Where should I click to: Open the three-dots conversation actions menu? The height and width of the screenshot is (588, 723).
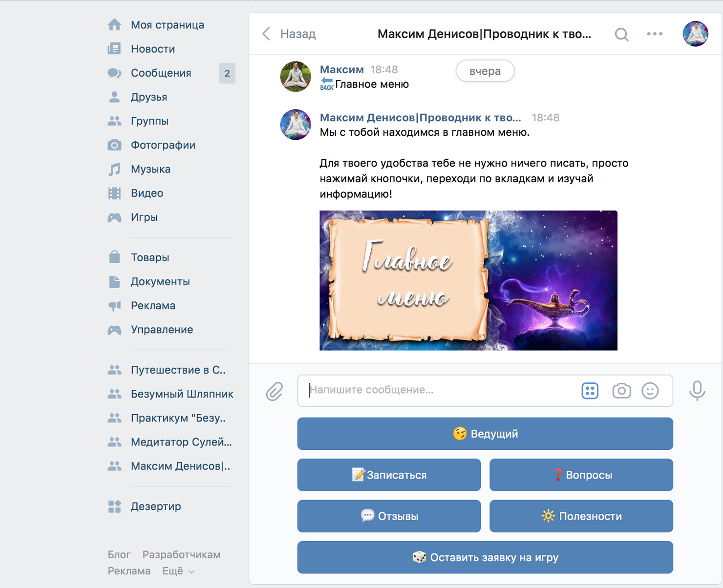click(x=655, y=34)
